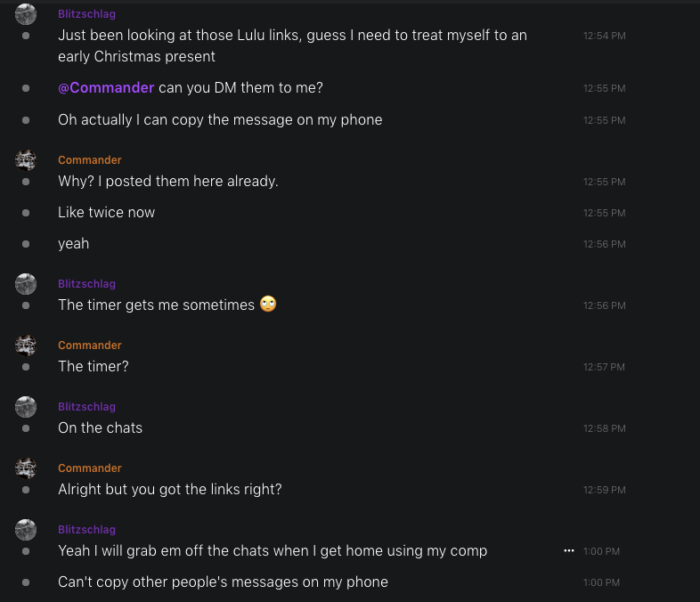
Task: Click the @Commander mention link
Action: tap(106, 88)
